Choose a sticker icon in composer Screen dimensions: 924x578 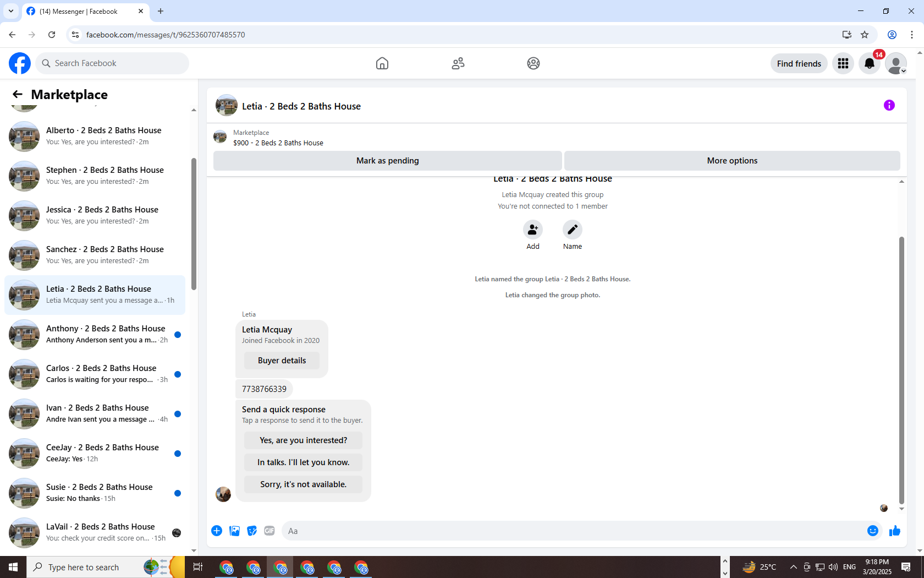(252, 531)
